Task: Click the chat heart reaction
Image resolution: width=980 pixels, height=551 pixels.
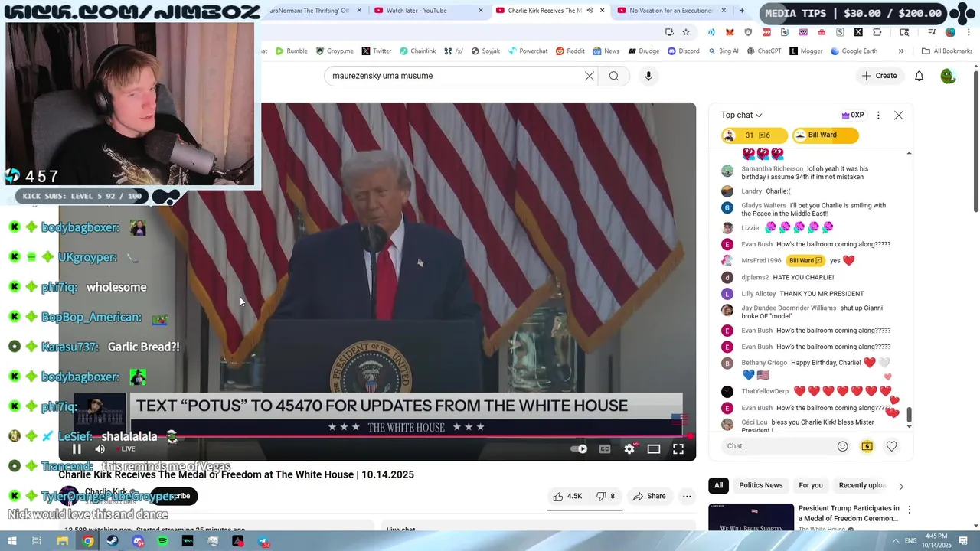Action: click(x=891, y=446)
